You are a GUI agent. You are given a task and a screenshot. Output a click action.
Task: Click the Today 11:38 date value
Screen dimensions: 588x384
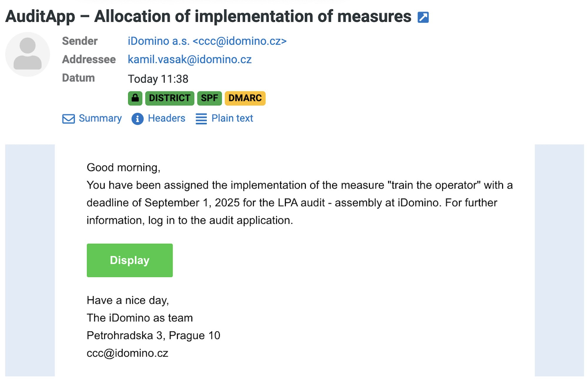tap(158, 79)
